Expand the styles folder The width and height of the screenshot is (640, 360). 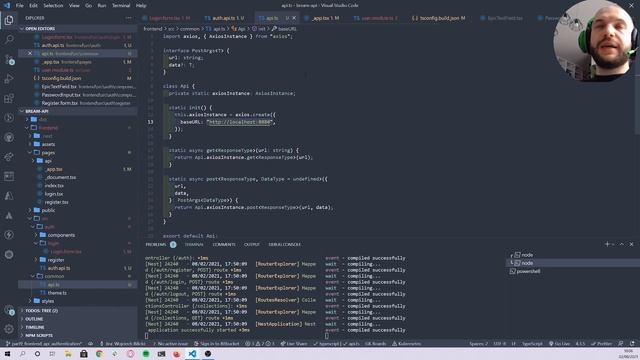tap(48, 301)
